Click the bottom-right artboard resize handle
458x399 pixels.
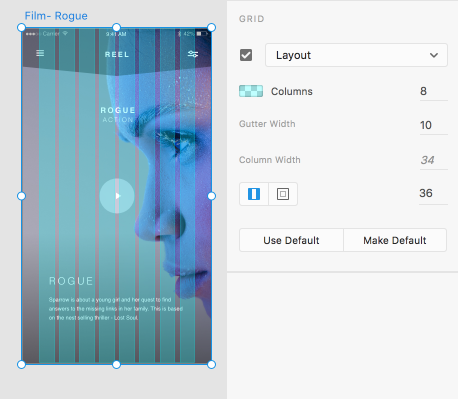pos(211,364)
